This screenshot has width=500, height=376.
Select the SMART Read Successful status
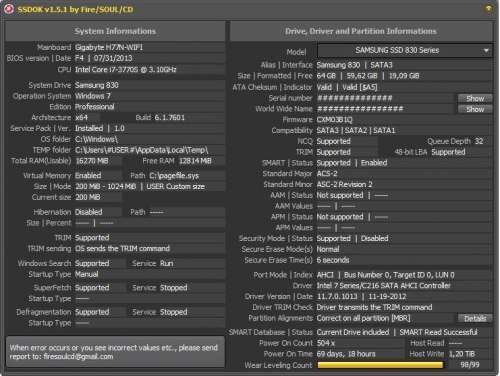coord(438,332)
